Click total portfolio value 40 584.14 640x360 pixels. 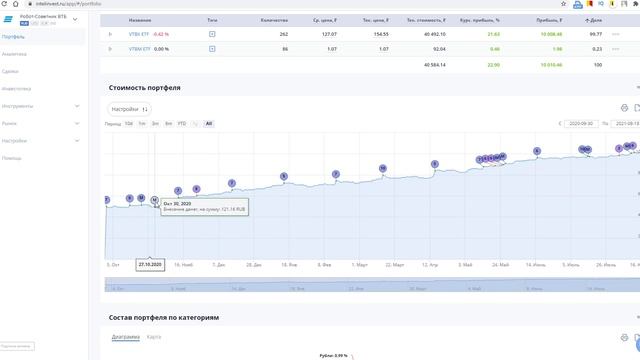435,65
